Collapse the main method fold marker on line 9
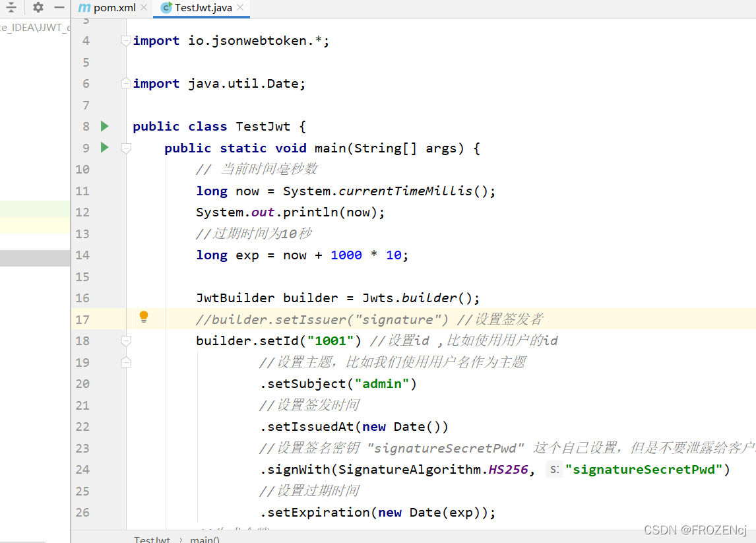Viewport: 756px width, 543px height. [126, 148]
